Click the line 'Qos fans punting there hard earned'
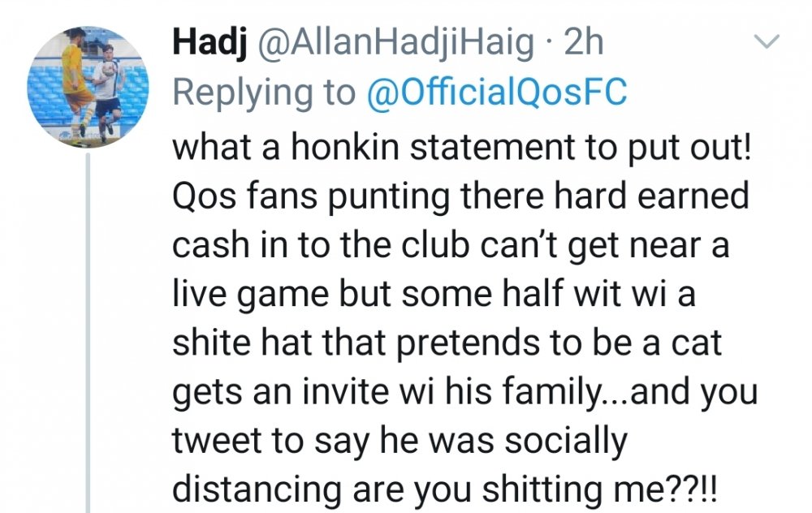 click(x=461, y=197)
